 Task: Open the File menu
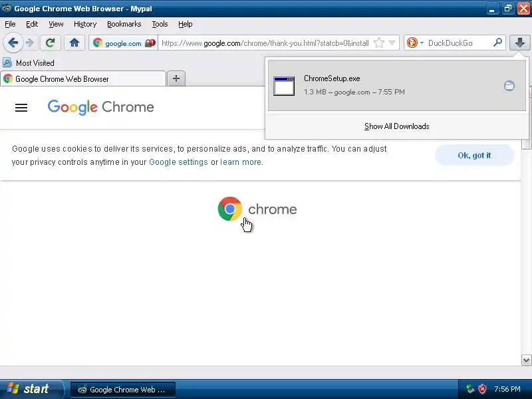(x=10, y=24)
